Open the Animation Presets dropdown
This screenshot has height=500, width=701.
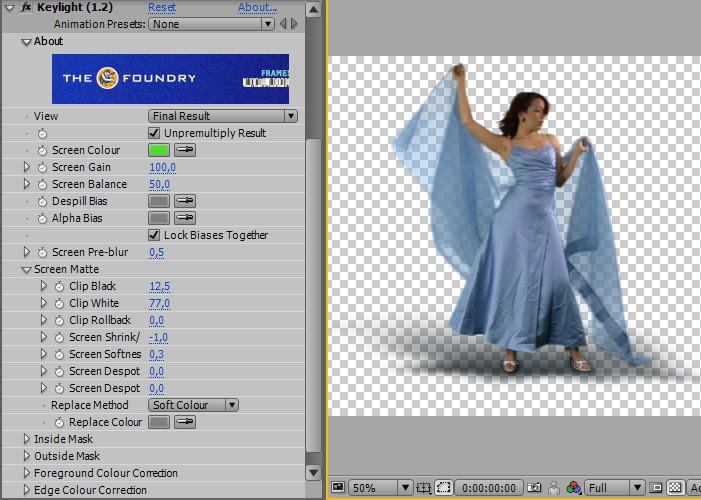(x=211, y=24)
